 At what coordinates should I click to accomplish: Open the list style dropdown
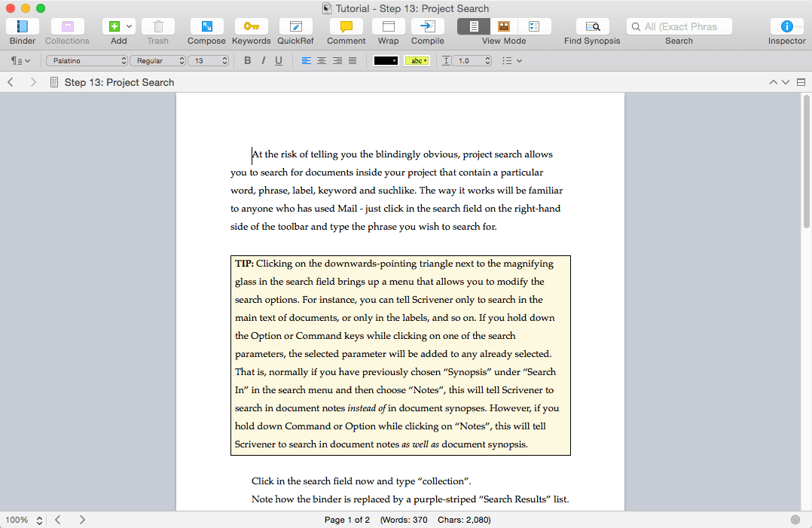pos(512,60)
